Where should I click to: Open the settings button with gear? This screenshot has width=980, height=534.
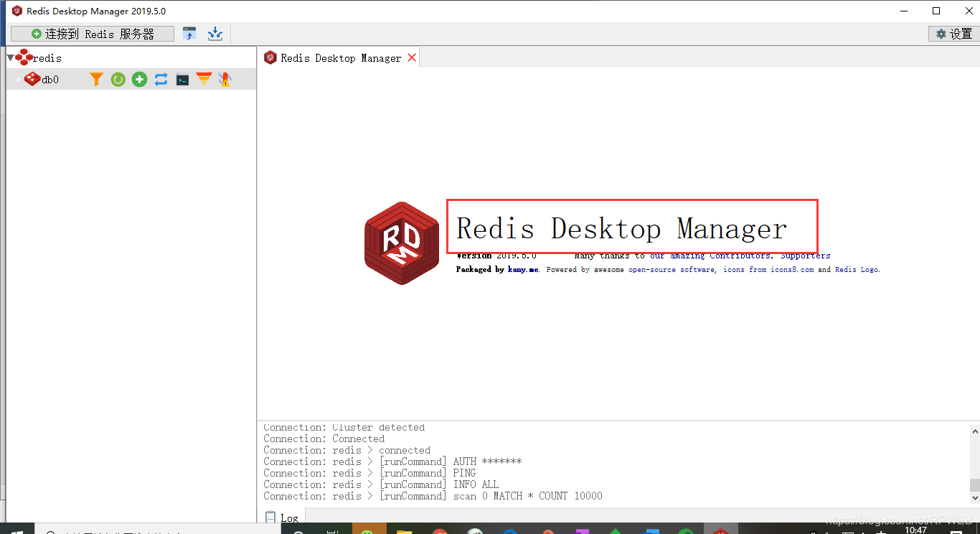(953, 34)
